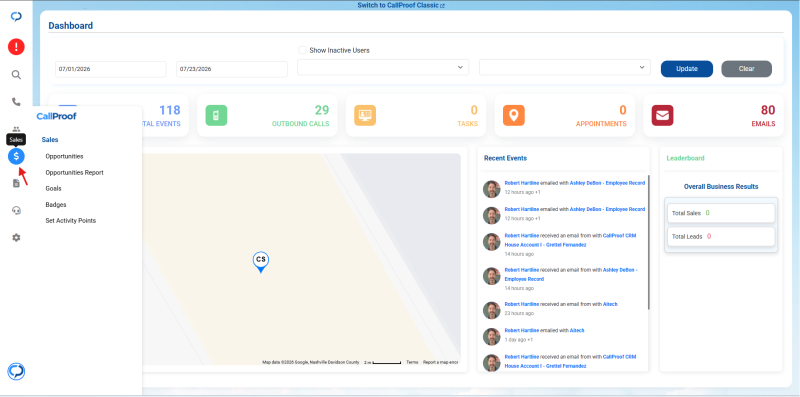Click the gray Clear button
The image size is (800, 397).
(x=746, y=69)
